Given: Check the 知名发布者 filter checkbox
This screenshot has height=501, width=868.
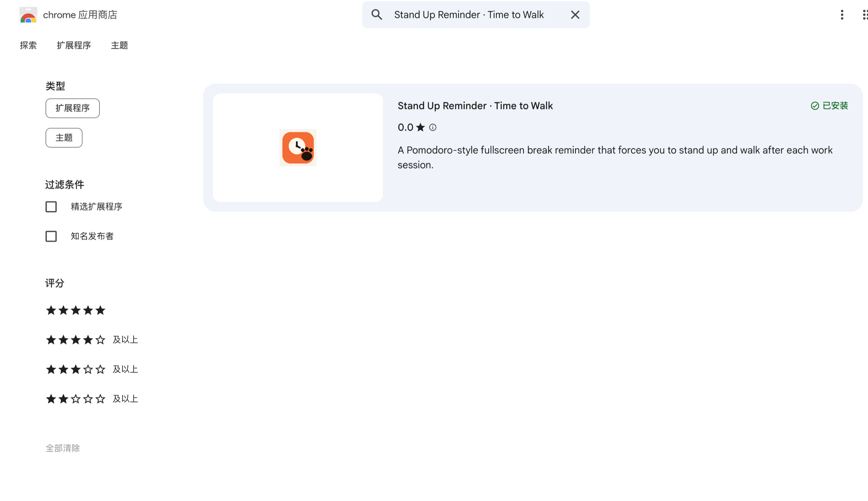Looking at the screenshot, I should pos(51,236).
